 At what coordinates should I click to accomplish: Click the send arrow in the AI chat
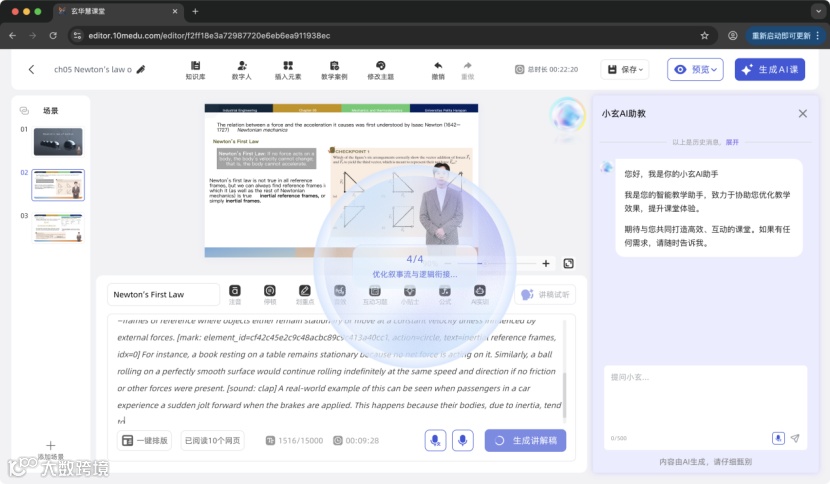[795, 438]
